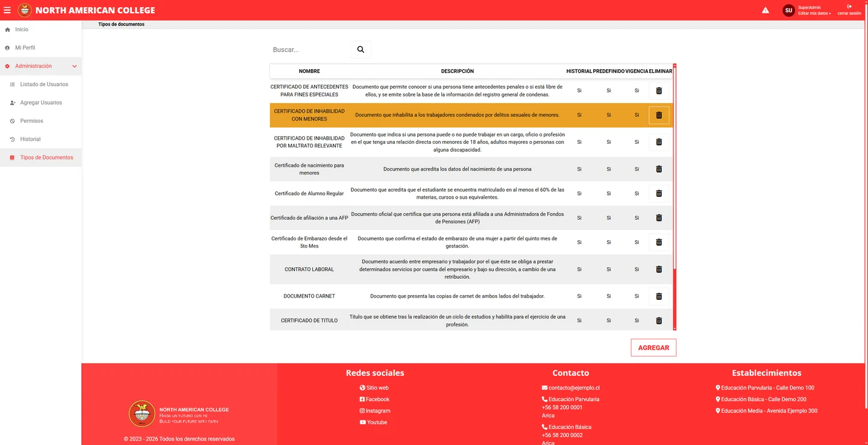Click the Administración gear icon
This screenshot has height=445, width=868.
[7, 66]
